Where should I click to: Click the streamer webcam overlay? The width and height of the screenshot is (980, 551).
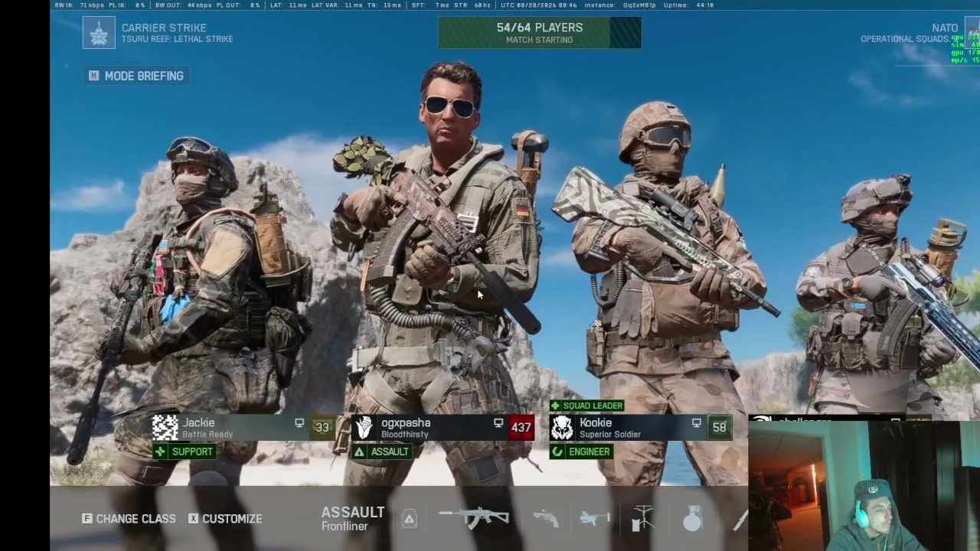(864, 486)
